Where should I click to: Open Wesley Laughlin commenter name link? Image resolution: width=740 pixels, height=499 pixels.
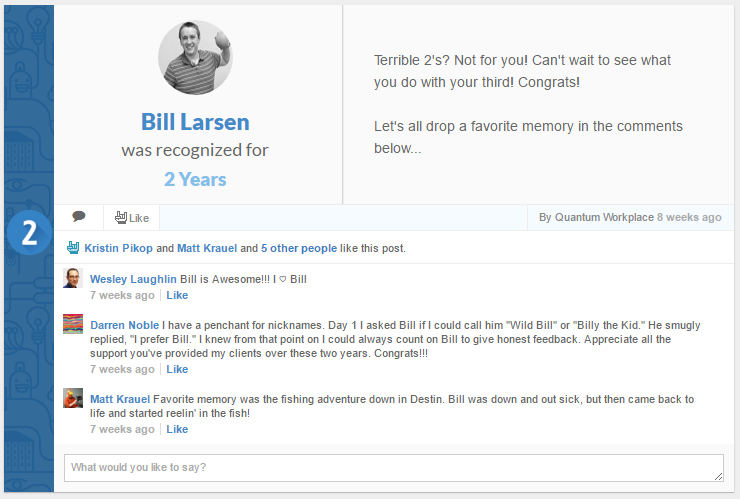coord(133,279)
